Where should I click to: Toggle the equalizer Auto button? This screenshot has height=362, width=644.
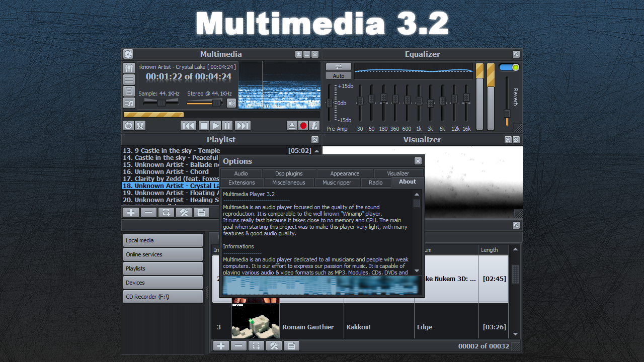(339, 76)
